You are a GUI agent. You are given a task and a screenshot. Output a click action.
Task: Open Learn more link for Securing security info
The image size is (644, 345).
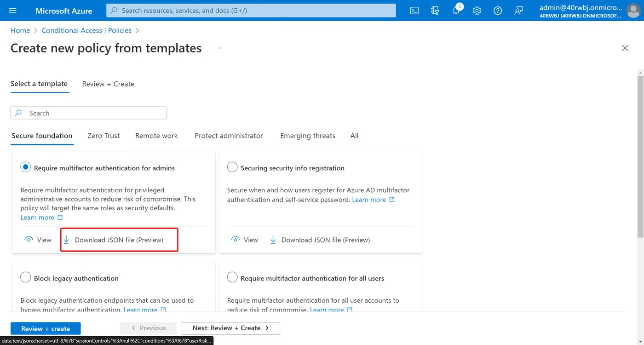pos(373,200)
